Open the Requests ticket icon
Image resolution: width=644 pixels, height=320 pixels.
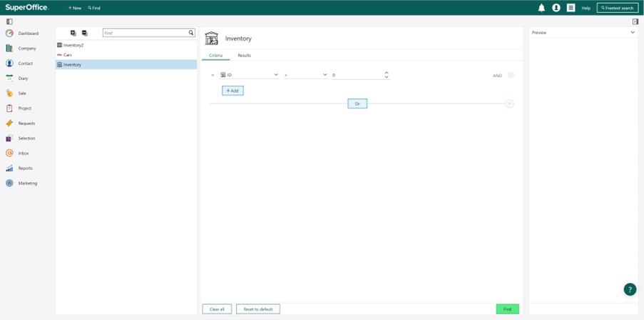pyautogui.click(x=9, y=124)
